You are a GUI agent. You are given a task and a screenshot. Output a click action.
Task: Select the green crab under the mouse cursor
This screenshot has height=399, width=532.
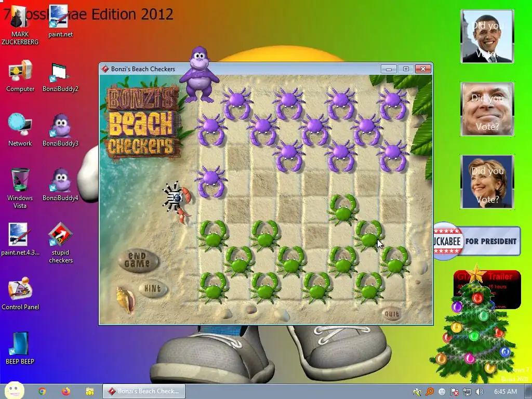click(x=369, y=235)
